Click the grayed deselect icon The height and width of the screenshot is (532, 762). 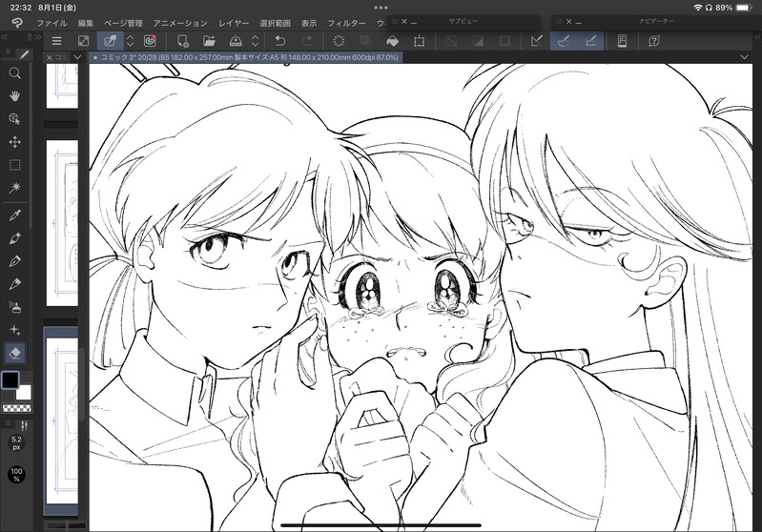point(451,41)
